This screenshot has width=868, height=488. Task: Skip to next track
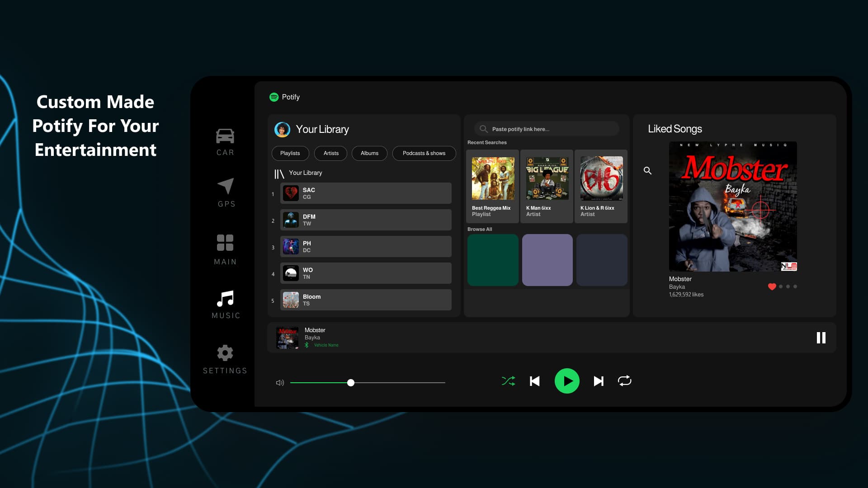point(599,381)
